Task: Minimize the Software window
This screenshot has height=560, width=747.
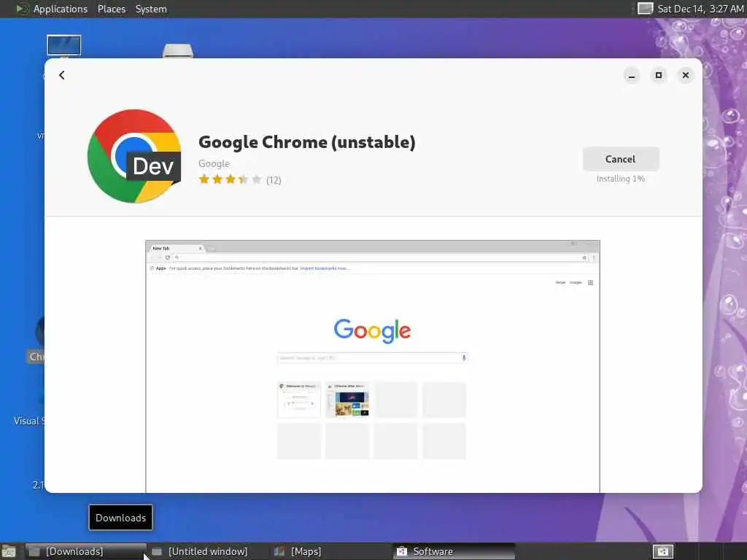Action: (x=632, y=75)
